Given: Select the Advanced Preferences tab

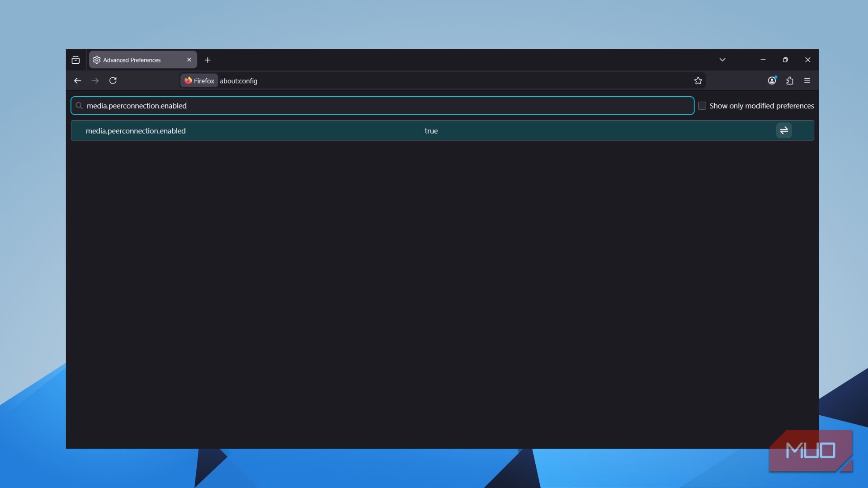Looking at the screenshot, I should click(143, 60).
